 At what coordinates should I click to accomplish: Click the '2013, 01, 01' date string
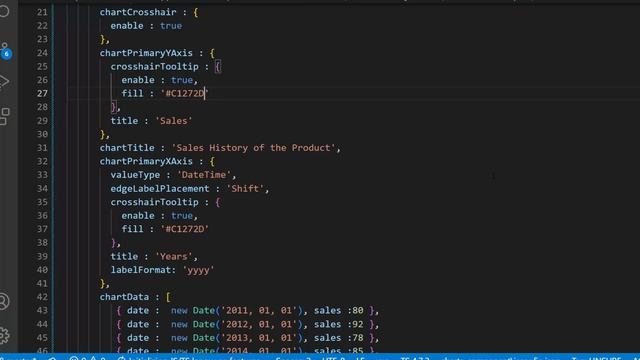[x=259, y=338]
